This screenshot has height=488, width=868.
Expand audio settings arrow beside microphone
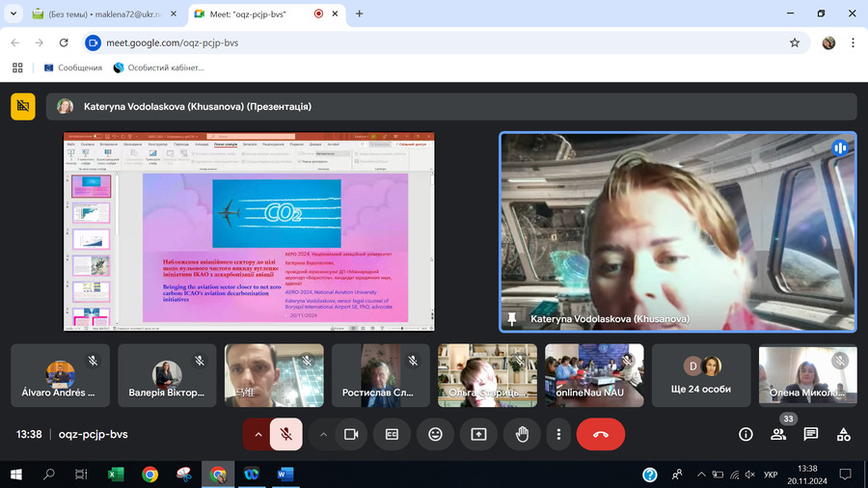[258, 434]
